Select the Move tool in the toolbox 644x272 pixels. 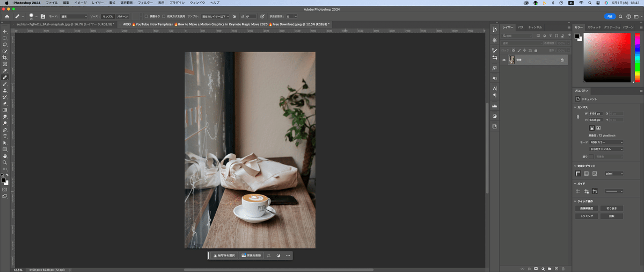[5, 32]
